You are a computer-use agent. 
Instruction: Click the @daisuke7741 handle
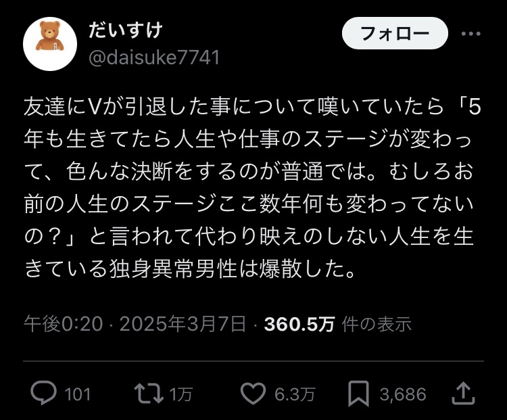tap(154, 57)
